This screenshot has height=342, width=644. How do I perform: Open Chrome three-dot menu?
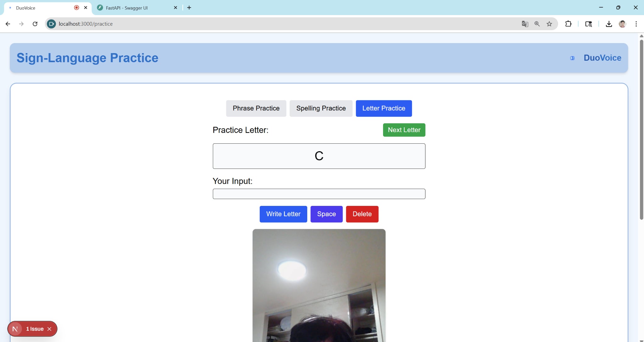pos(636,24)
